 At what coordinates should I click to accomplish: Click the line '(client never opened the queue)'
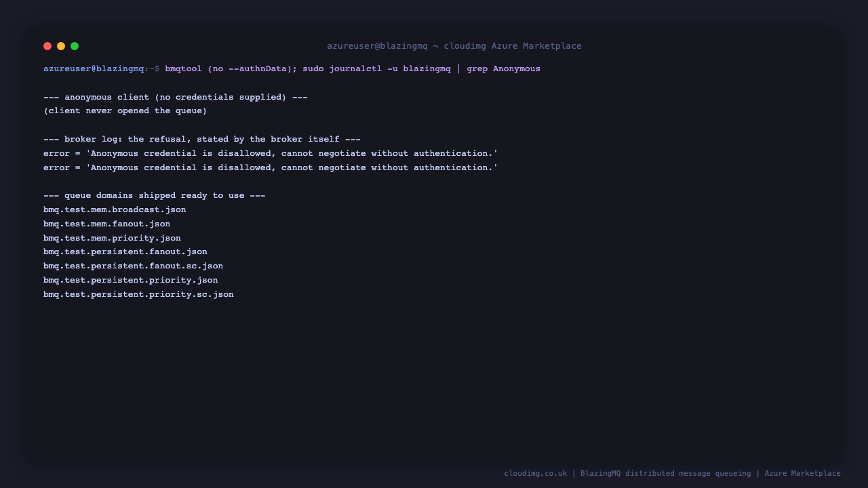click(125, 111)
